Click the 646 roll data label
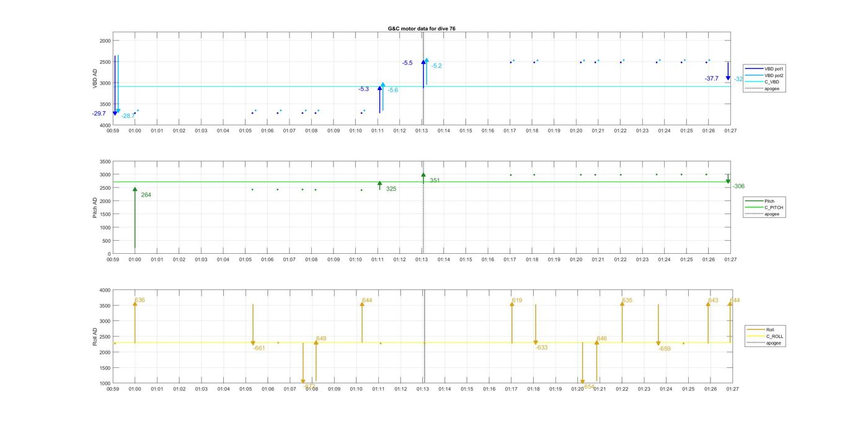 pos(601,339)
